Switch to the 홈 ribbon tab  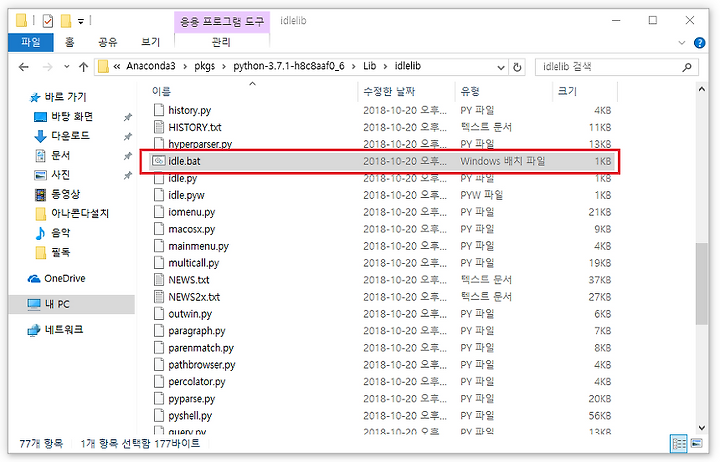click(x=69, y=42)
